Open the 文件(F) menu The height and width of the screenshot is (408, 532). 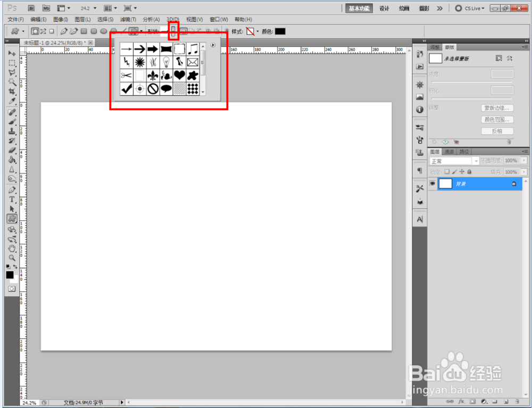click(x=15, y=19)
